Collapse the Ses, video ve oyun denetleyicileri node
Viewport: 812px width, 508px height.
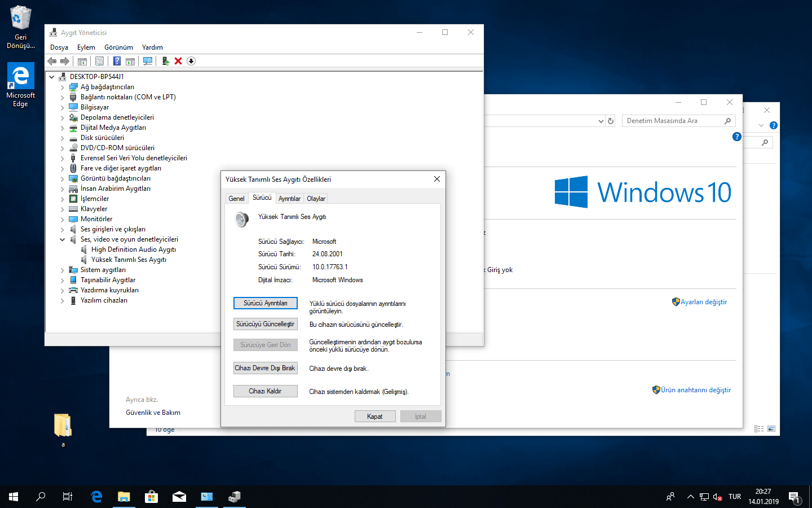pyautogui.click(x=62, y=240)
